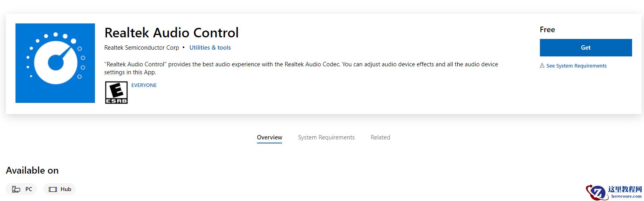Click the herecours.com watermark text
The image size is (644, 201).
[x=626, y=196]
